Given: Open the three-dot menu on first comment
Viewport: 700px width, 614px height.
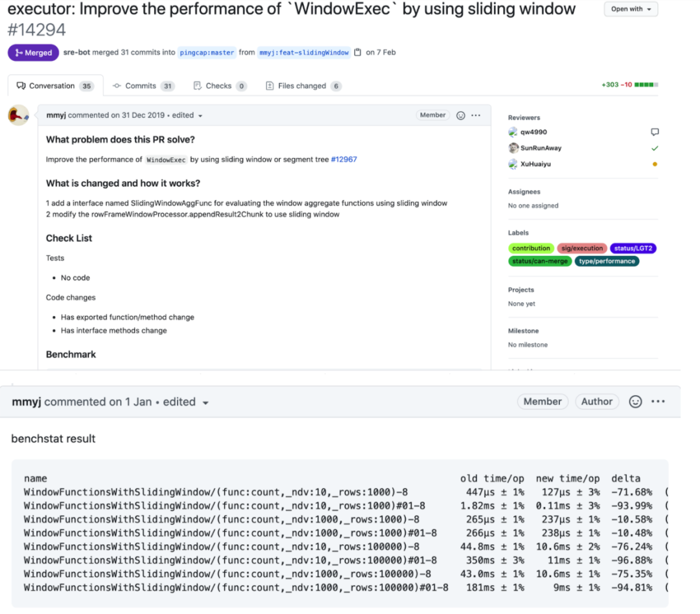Looking at the screenshot, I should pos(476,115).
